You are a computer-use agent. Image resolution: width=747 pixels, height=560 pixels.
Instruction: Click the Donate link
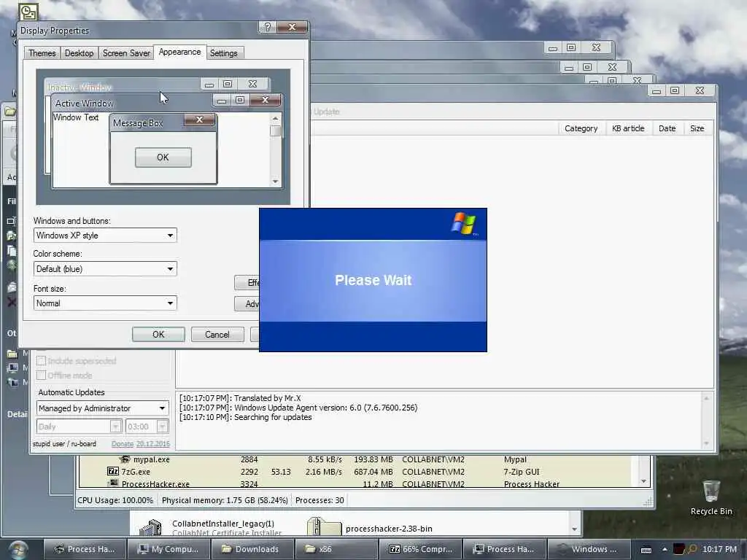click(x=123, y=444)
